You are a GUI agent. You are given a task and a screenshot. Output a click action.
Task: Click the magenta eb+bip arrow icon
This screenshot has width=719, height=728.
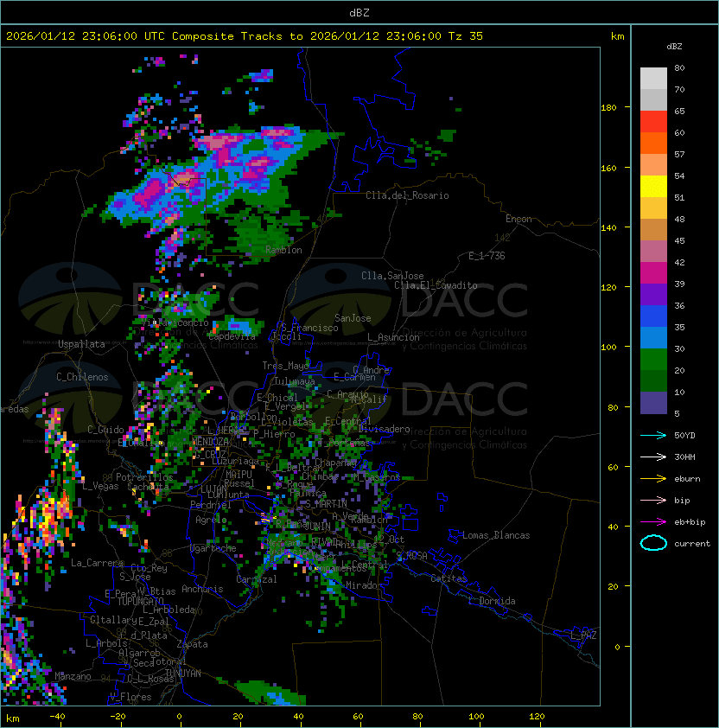point(653,522)
